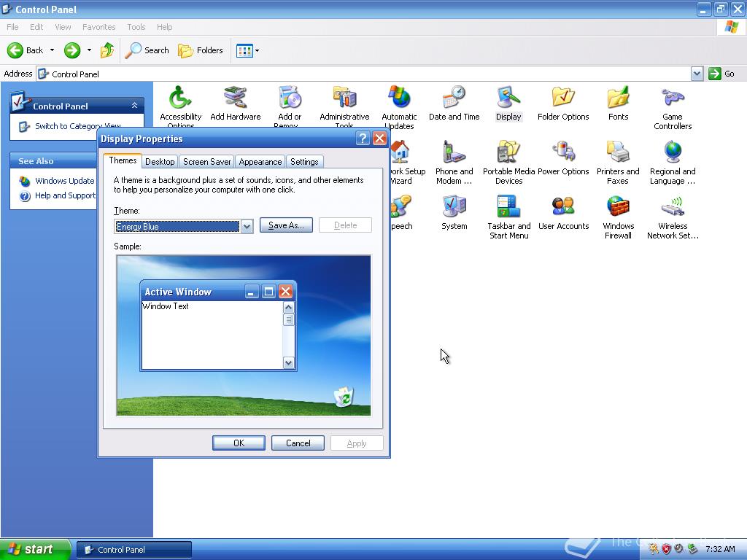The width and height of the screenshot is (747, 560).
Task: Click the Windows Update link
Action: coord(64,181)
